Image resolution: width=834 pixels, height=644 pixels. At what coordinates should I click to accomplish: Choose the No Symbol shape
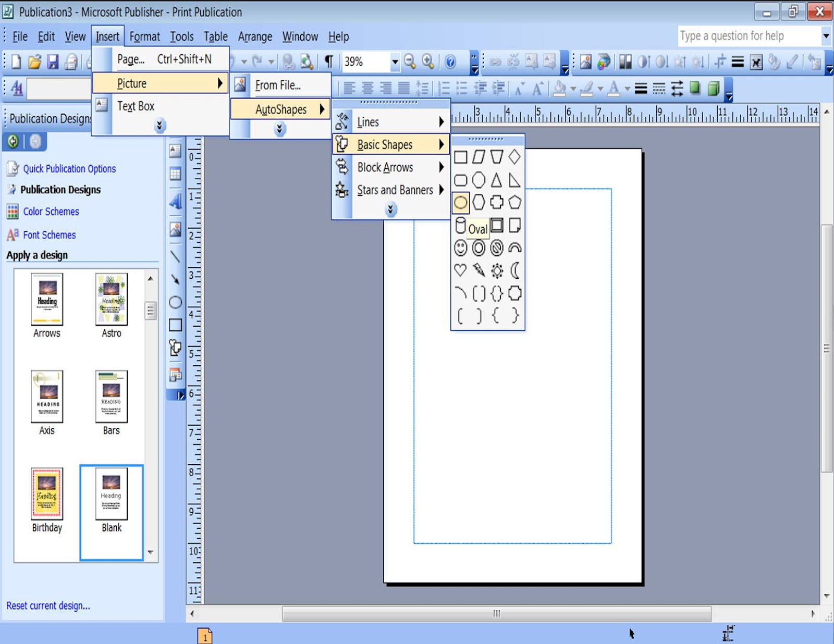pos(497,248)
